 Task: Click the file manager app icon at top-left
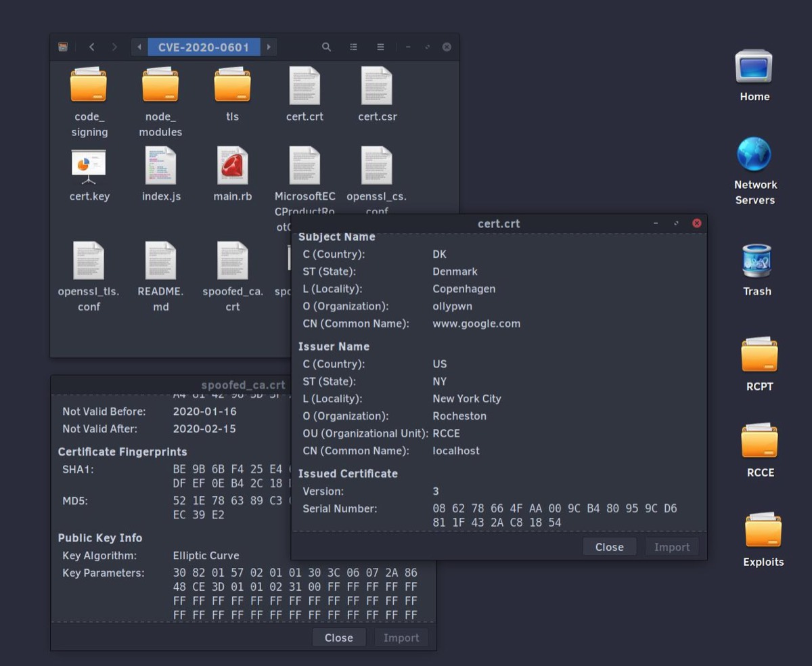point(63,47)
